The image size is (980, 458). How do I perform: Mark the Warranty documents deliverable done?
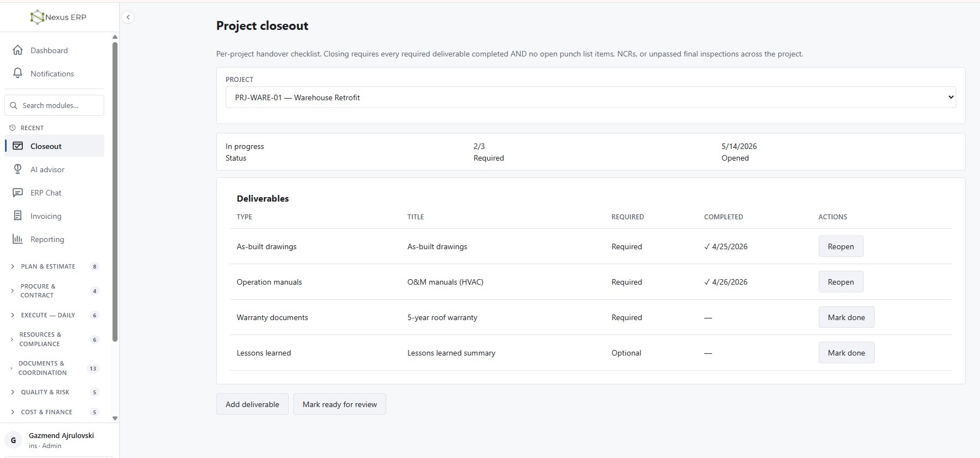846,317
